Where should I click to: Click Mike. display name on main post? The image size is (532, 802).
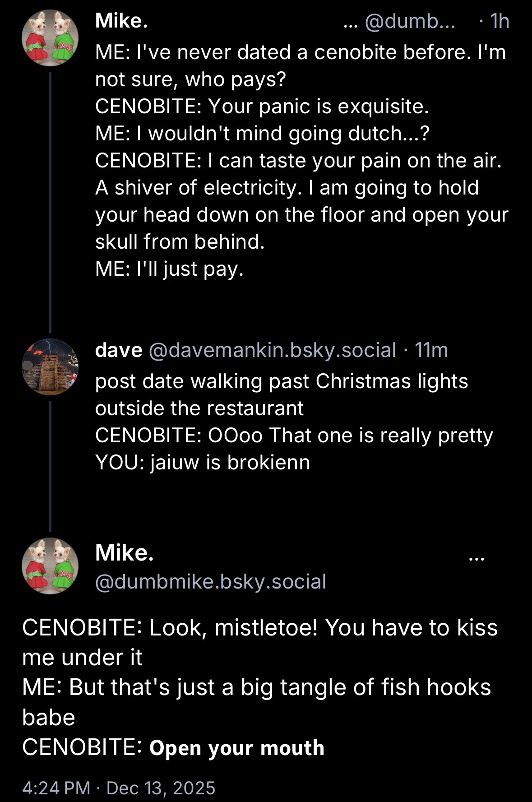tap(125, 552)
